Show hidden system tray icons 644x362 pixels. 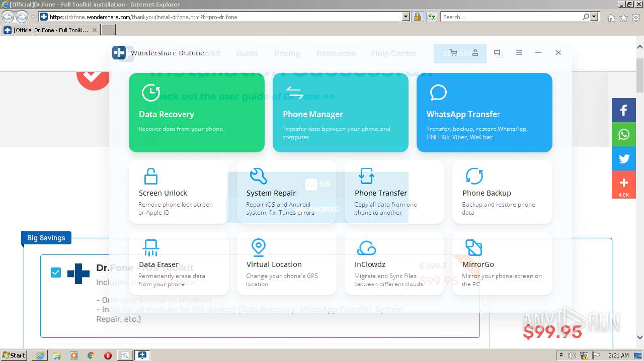coord(561,355)
